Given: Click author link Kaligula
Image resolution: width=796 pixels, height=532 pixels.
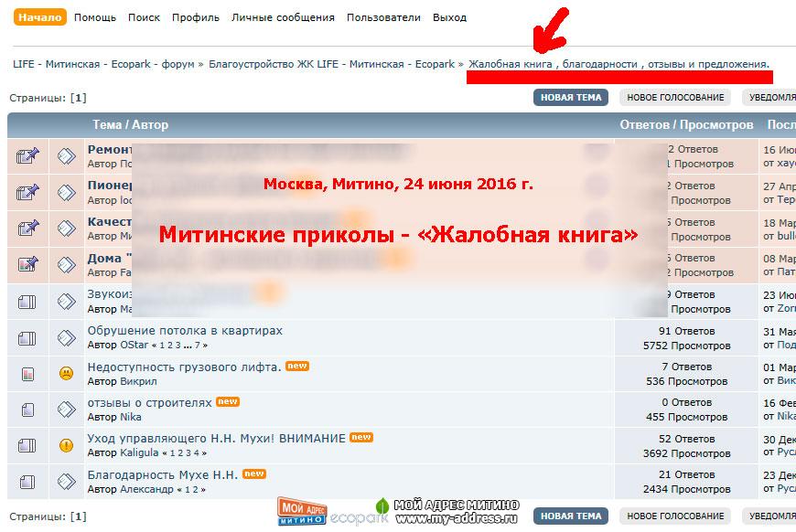Looking at the screenshot, I should tap(139, 452).
